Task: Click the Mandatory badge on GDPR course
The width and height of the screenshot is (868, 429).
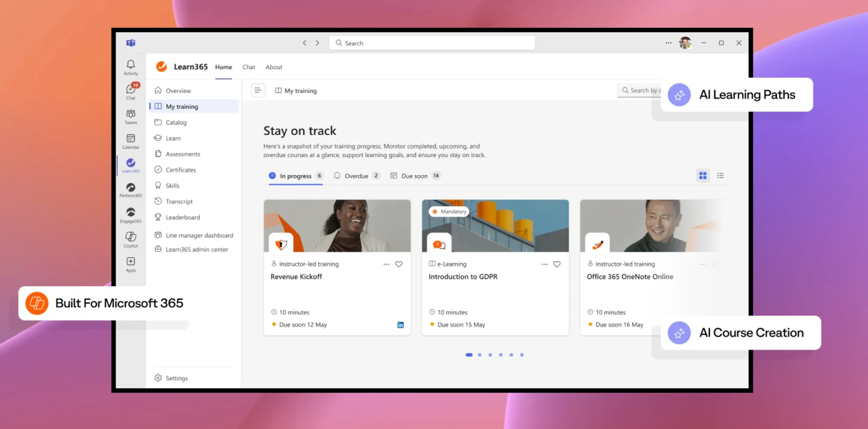Action: coord(449,211)
